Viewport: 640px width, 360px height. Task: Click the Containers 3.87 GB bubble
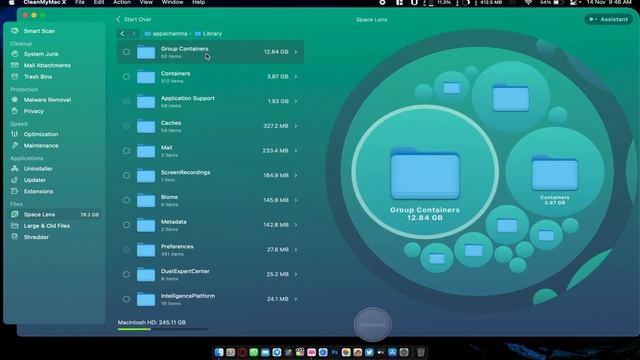point(555,171)
